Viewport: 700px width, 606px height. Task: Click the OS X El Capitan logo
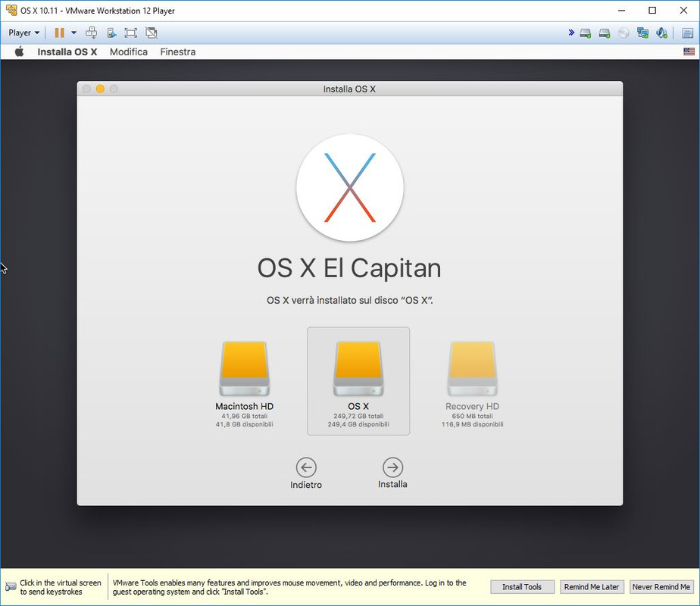coord(350,188)
